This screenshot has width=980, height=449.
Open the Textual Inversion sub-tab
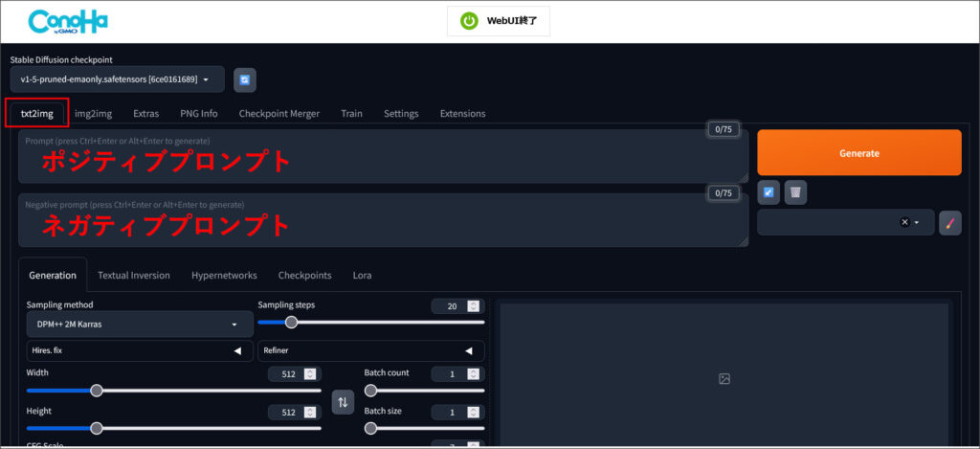(134, 275)
